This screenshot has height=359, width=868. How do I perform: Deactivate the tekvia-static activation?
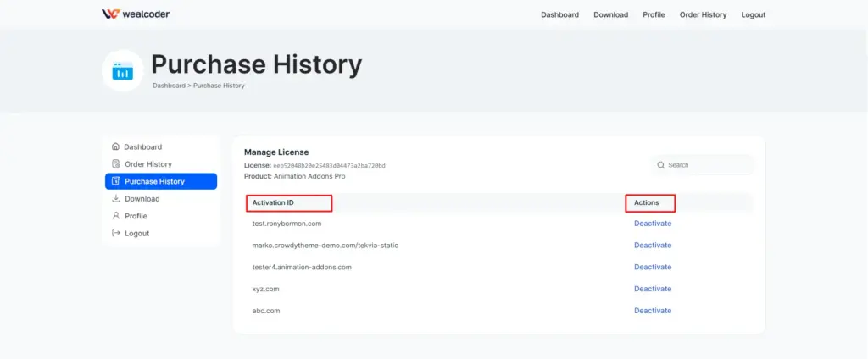click(652, 246)
